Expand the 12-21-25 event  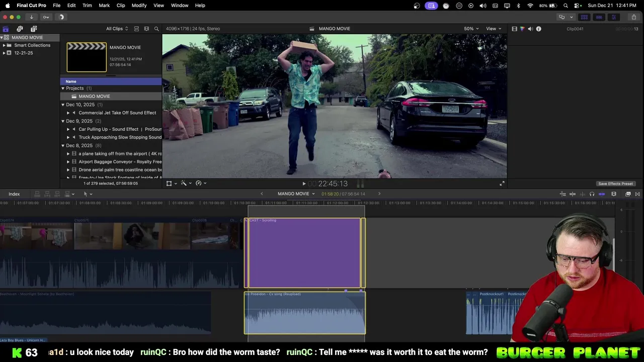pos(4,53)
